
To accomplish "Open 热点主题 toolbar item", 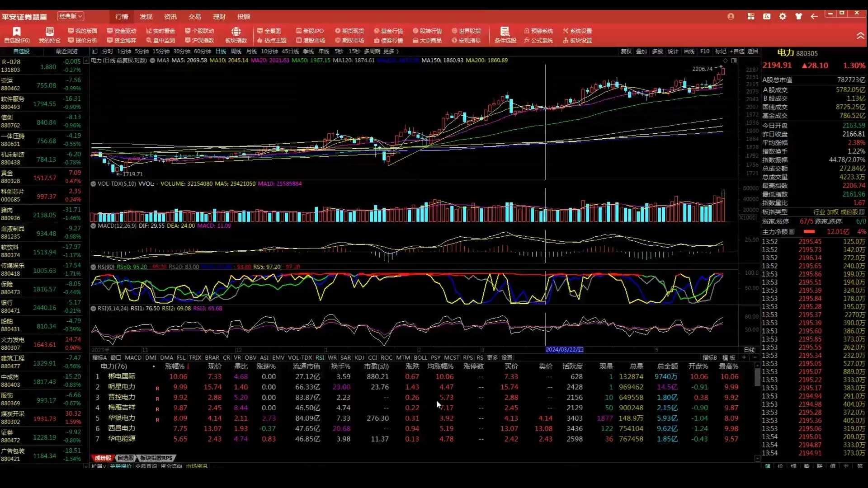I will point(272,40).
